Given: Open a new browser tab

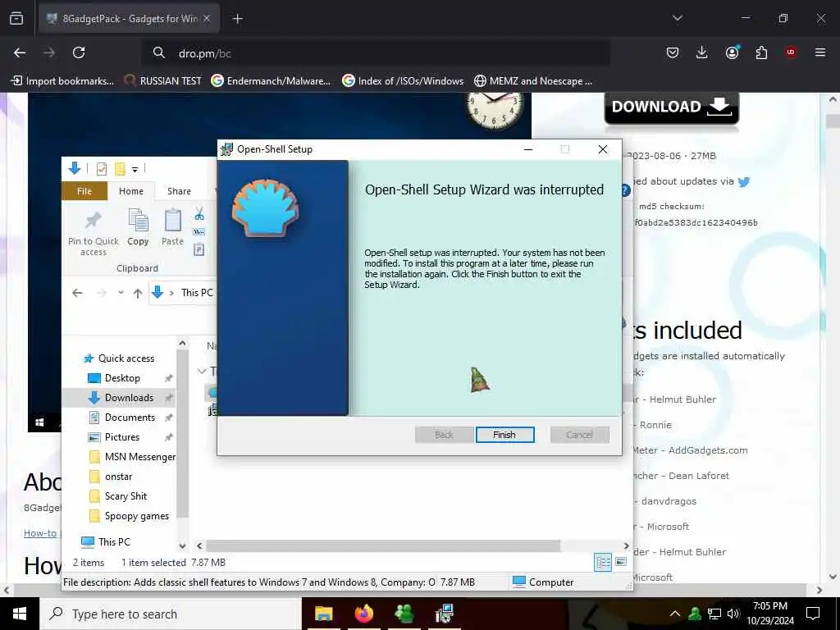Looking at the screenshot, I should pos(237,19).
